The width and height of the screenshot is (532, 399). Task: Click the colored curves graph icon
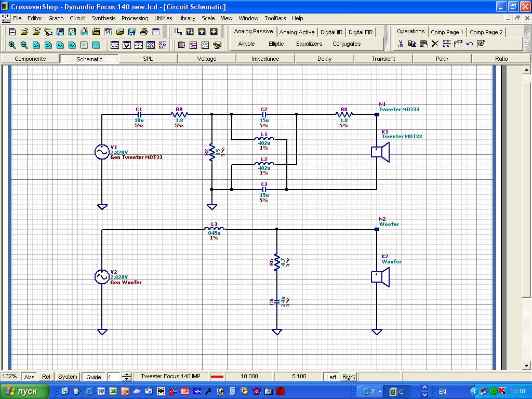pyautogui.click(x=193, y=45)
